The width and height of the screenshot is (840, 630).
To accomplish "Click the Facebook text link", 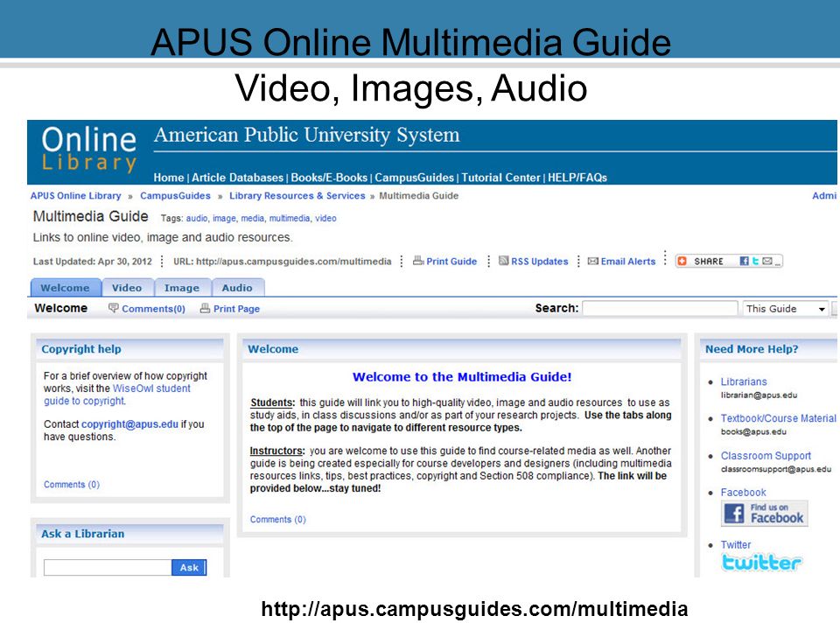I will point(743,492).
